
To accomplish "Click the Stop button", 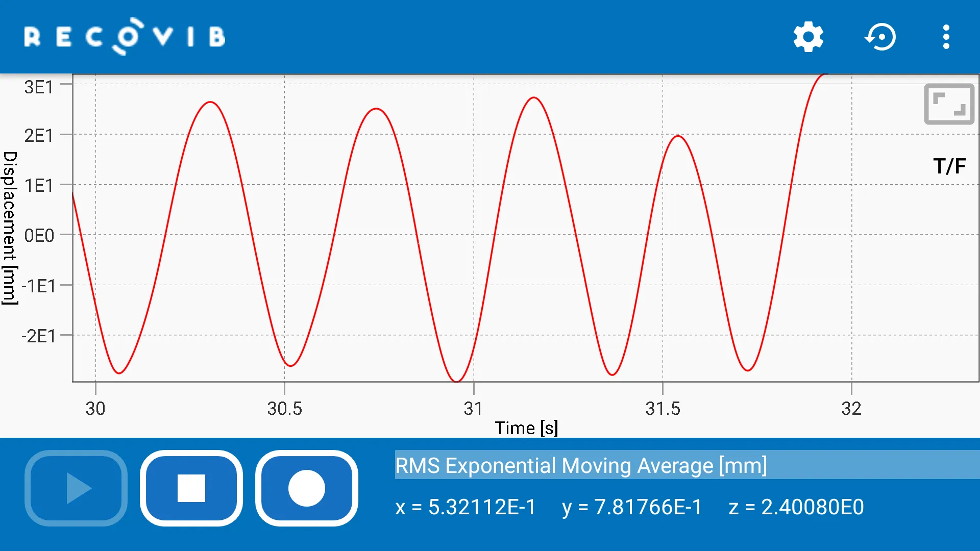I will click(190, 488).
